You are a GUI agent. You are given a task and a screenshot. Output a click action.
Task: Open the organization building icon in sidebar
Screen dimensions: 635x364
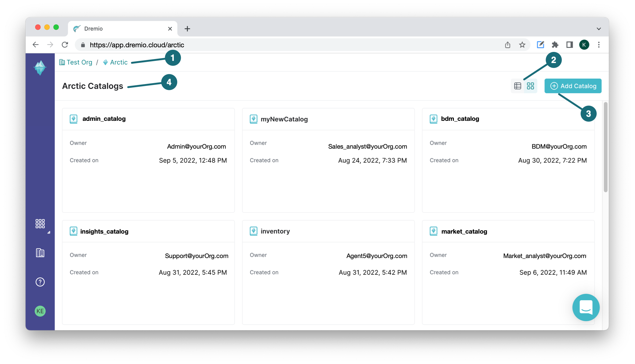pos(40,253)
